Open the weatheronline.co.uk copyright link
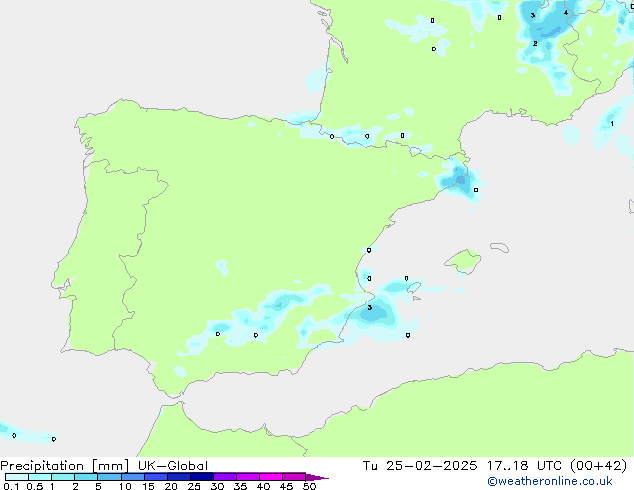 (550, 481)
